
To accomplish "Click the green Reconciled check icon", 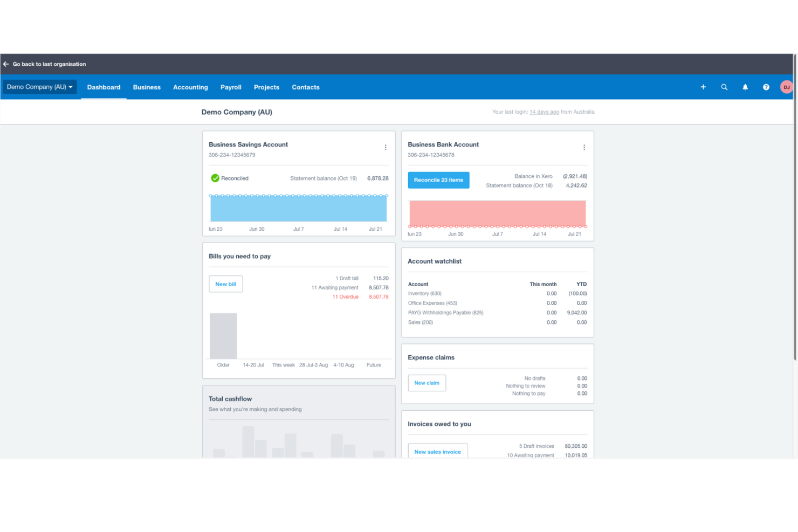I will 215,178.
